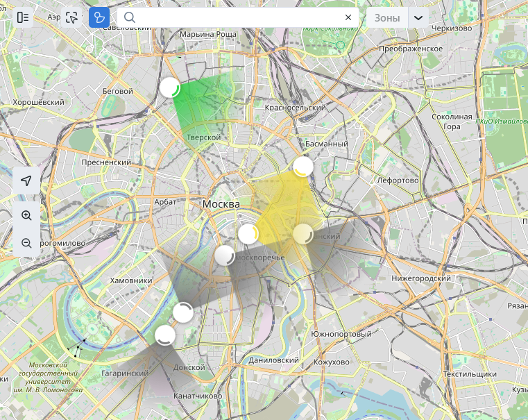Select the pale yellow filled marker
Viewport: 528px width, 420px height.
(x=303, y=234)
